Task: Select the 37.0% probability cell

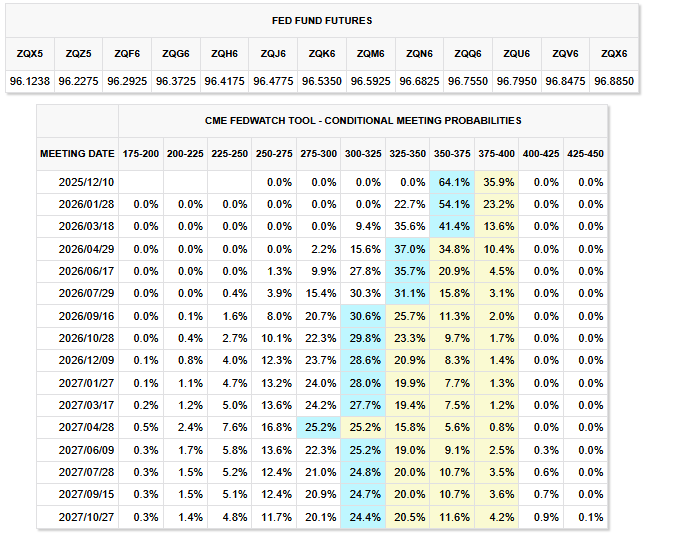Action: pos(409,248)
